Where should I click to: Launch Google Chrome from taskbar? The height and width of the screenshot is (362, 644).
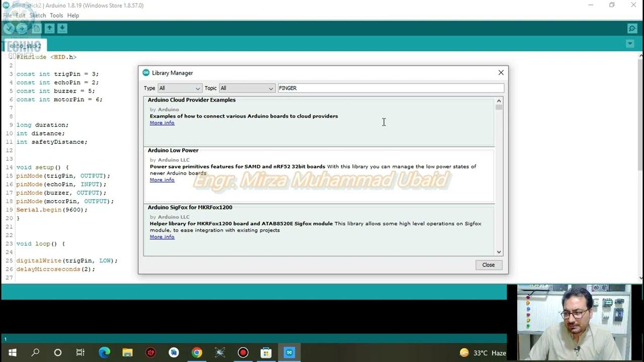coord(197,353)
